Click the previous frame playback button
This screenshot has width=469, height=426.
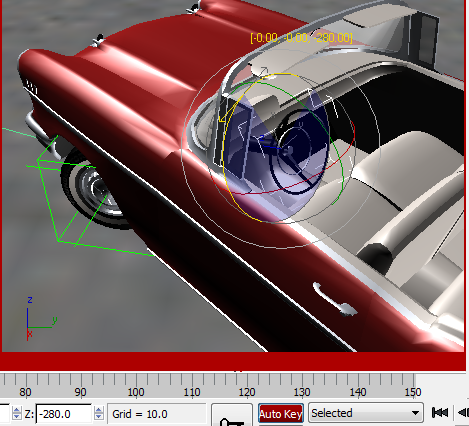pyautogui.click(x=463, y=413)
